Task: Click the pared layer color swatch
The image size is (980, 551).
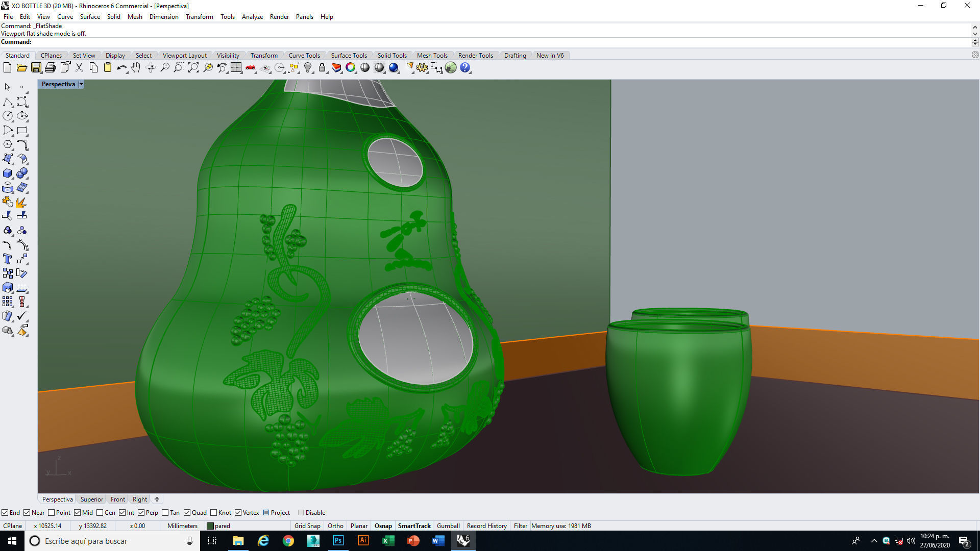Action: click(x=210, y=526)
